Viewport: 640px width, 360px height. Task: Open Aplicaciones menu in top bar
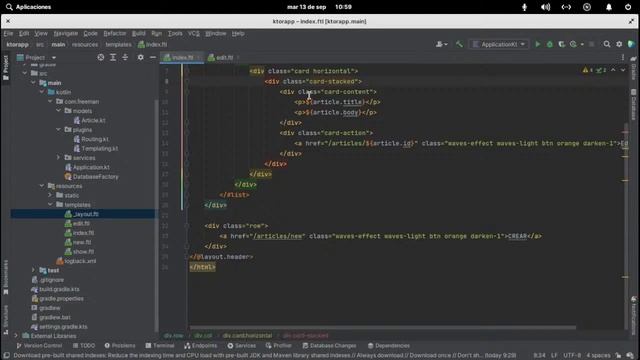[x=28, y=7]
